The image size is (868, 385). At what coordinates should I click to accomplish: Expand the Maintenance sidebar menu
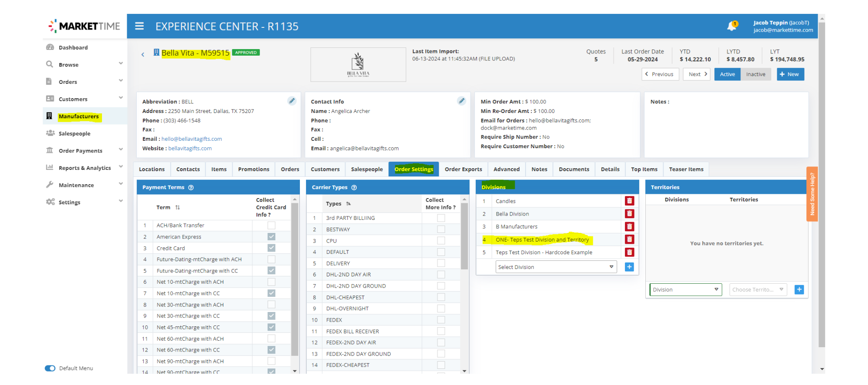(121, 184)
